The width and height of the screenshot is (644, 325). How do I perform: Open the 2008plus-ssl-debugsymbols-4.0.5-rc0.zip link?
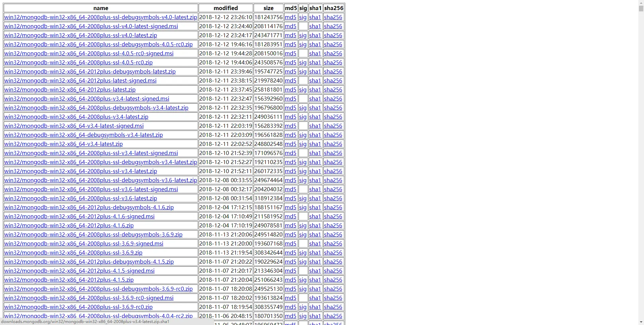coord(99,44)
